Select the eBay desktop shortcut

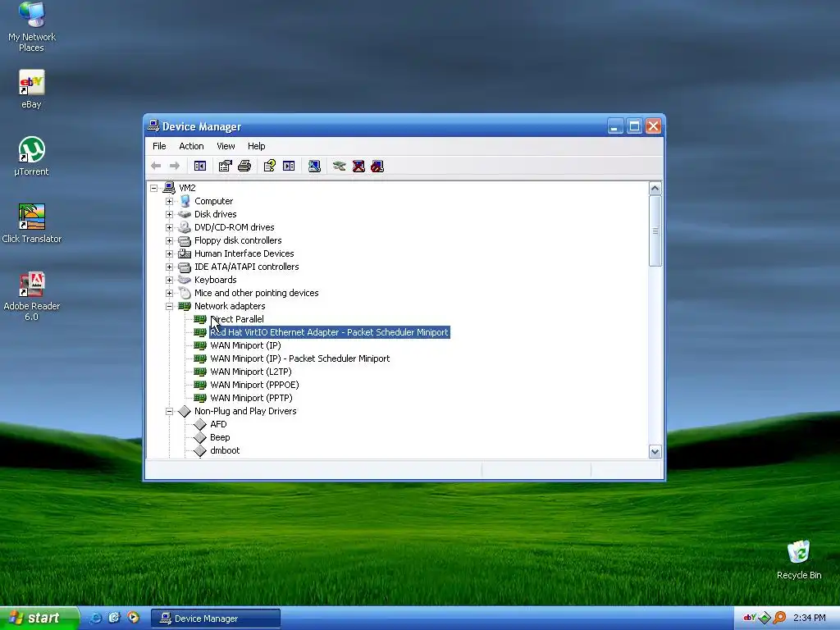pyautogui.click(x=31, y=89)
